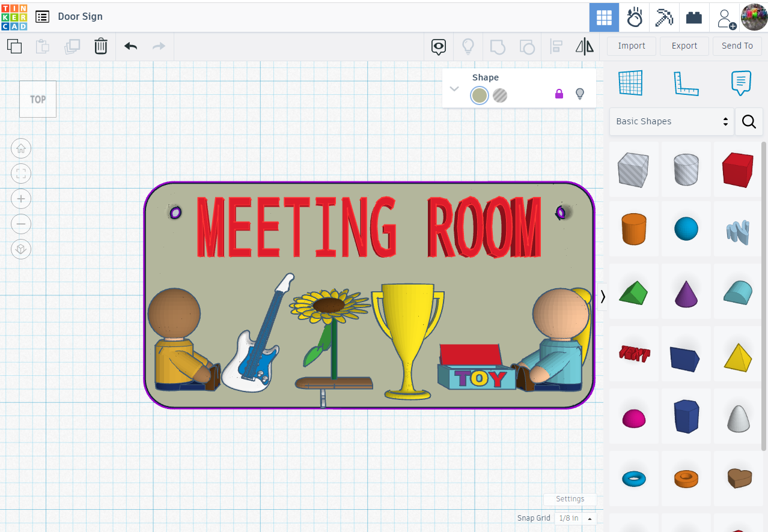Select the striped Cylinder hole shape

coord(686,169)
